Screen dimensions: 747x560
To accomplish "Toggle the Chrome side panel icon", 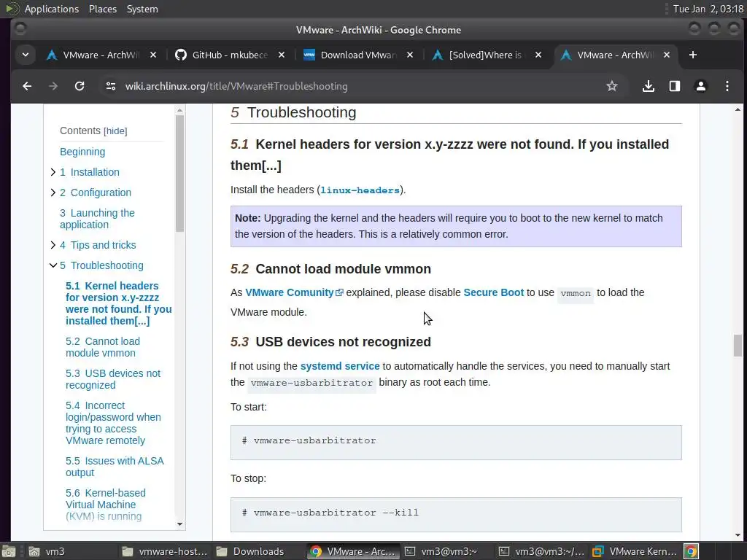I will tap(674, 86).
